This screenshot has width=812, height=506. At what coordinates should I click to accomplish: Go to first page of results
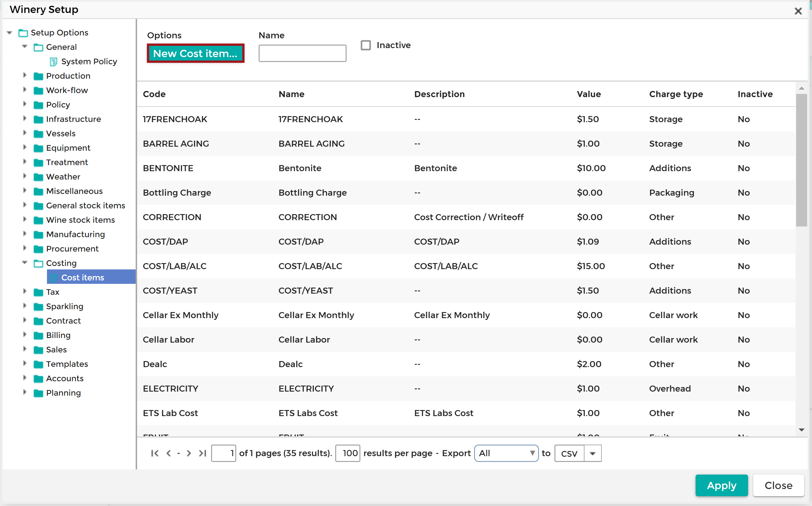154,454
